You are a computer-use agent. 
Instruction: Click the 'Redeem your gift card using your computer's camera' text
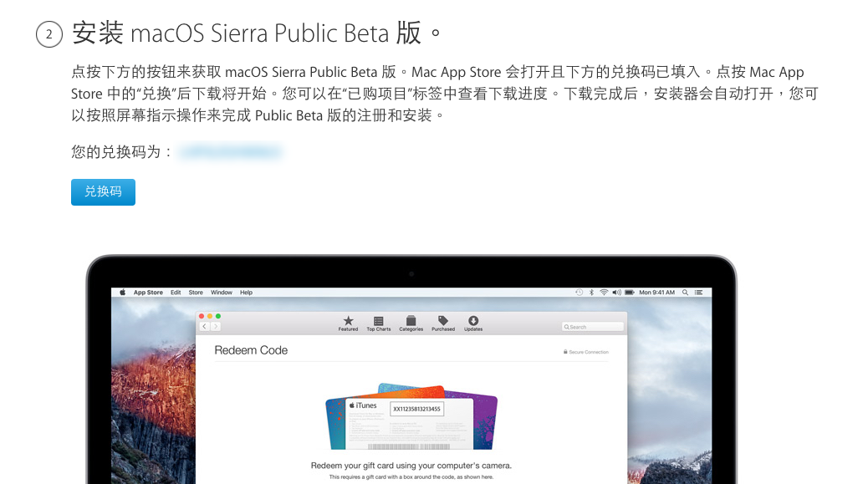(x=411, y=466)
